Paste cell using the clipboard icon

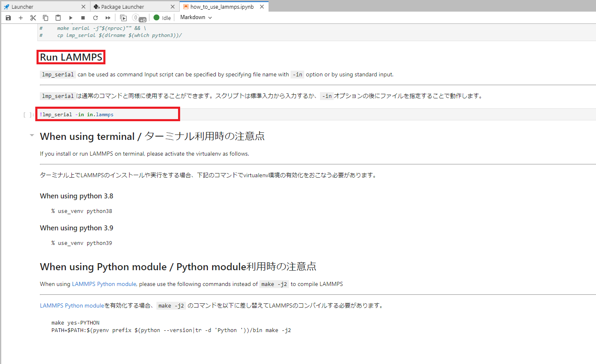58,18
